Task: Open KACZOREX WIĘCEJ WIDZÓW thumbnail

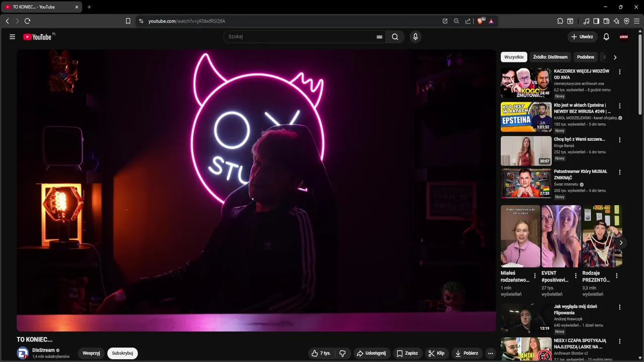Action: coord(526,83)
